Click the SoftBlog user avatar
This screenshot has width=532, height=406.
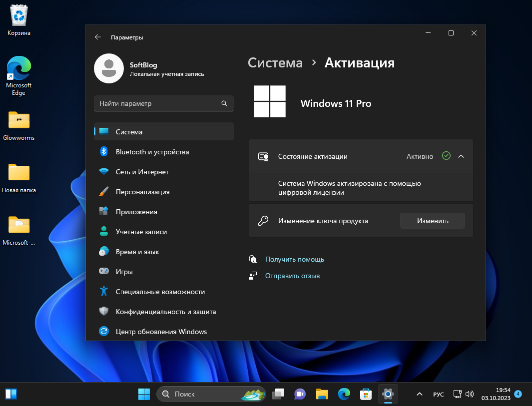(108, 68)
